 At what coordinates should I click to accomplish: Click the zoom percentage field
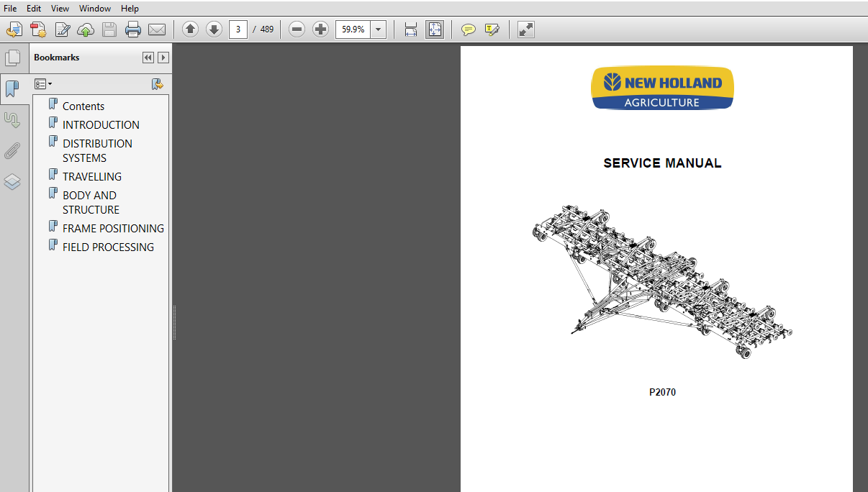(353, 29)
